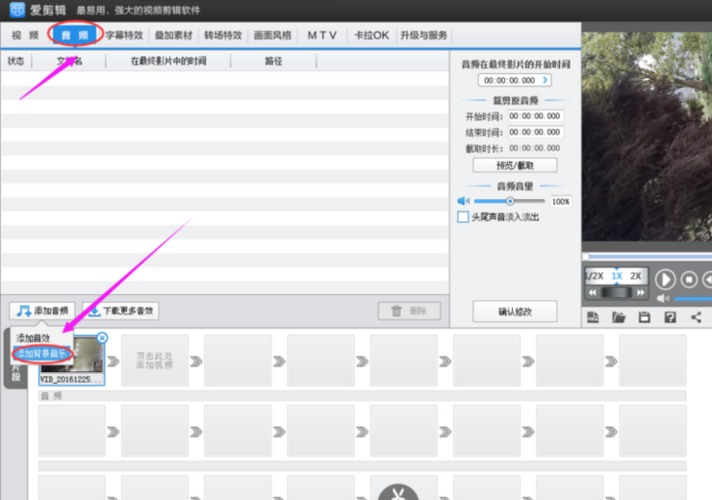Remove the VID_20161225 clip with X icon
Screen dimensions: 712x500
tap(102, 338)
